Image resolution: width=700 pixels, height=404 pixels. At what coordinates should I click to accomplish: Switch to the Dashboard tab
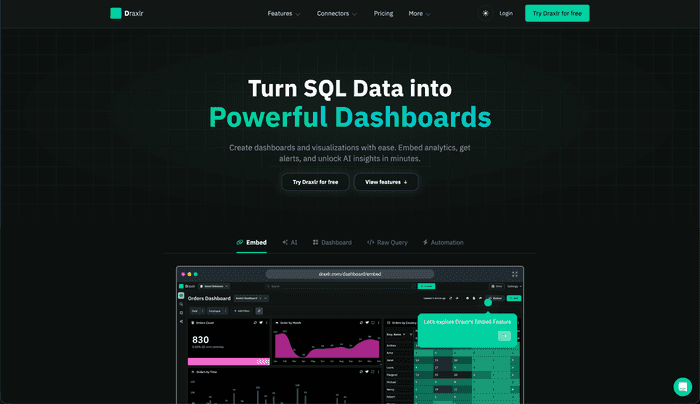click(332, 242)
